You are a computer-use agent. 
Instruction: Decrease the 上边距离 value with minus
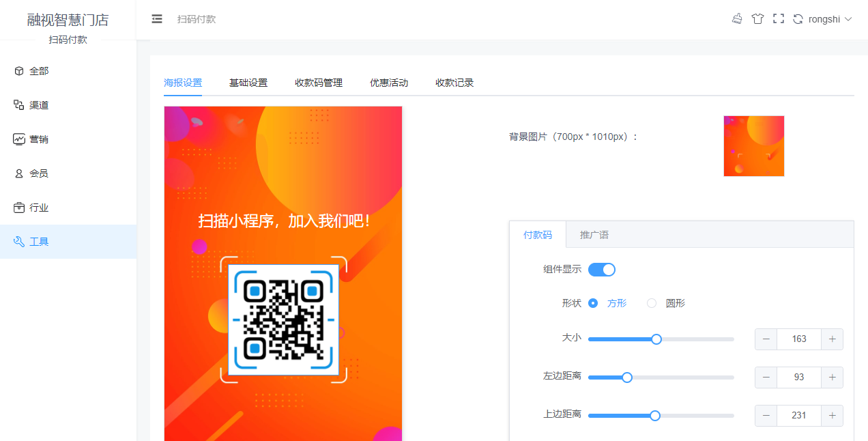tap(766, 416)
